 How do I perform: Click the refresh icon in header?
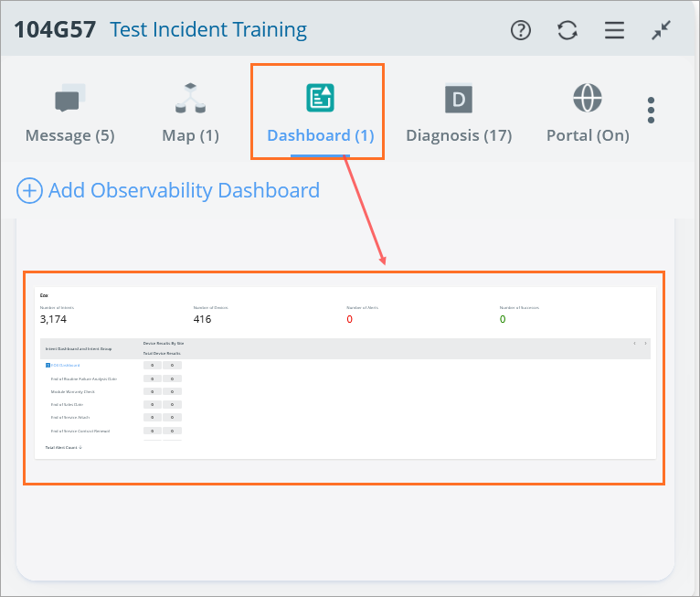pos(567,30)
